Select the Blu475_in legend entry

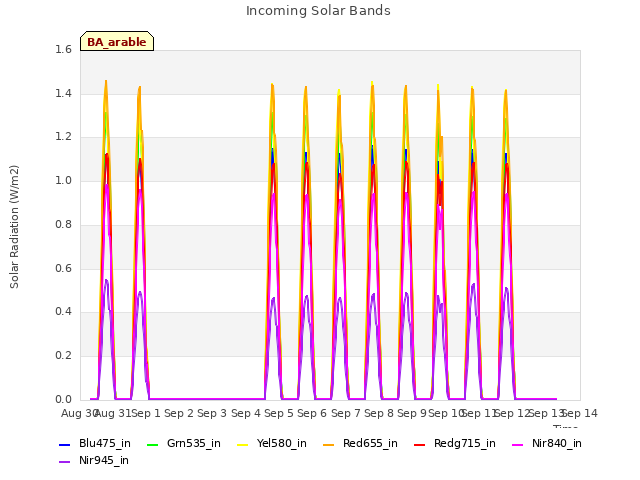pyautogui.click(x=95, y=444)
